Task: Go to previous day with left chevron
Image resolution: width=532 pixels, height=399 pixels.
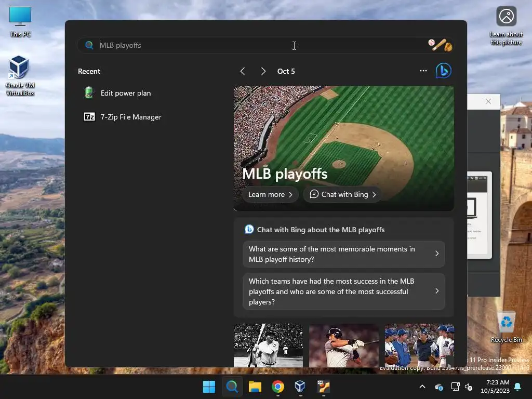Action: [x=242, y=71]
